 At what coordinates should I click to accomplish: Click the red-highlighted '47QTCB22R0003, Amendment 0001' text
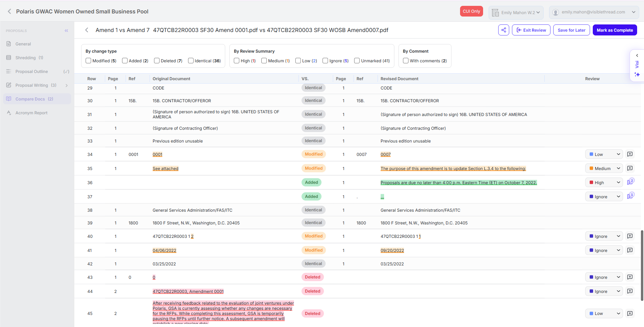188,292
